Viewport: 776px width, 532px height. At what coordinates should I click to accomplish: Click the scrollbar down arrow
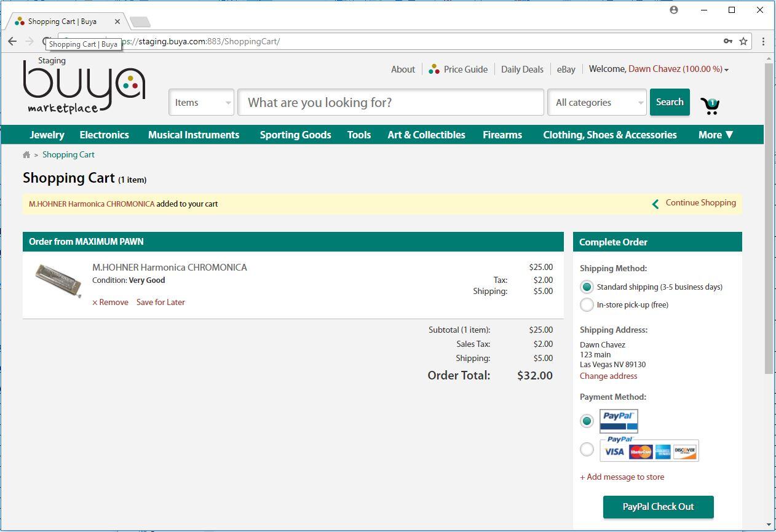click(769, 524)
